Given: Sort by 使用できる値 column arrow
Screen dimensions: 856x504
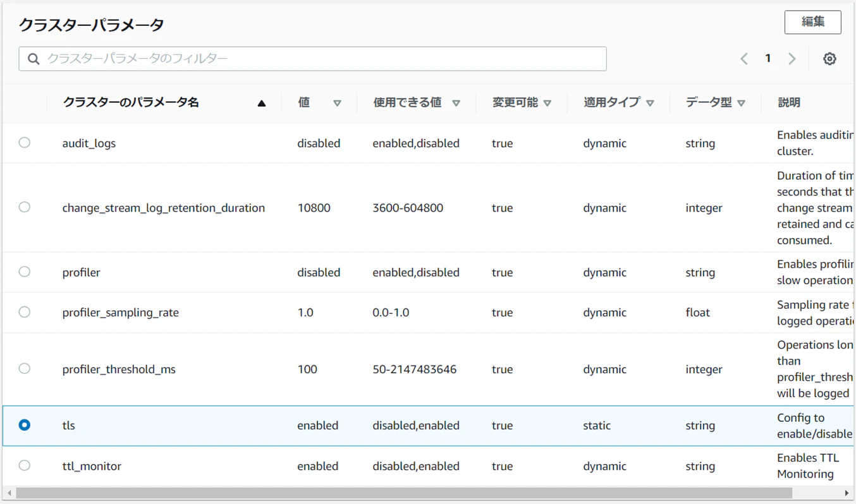Looking at the screenshot, I should [x=456, y=103].
